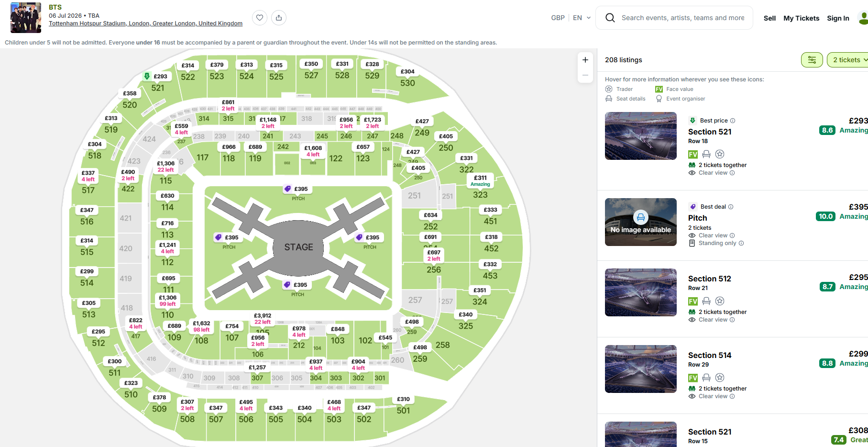Open the 2 tickets quantity dropdown
This screenshot has height=447, width=868.
[x=848, y=60]
